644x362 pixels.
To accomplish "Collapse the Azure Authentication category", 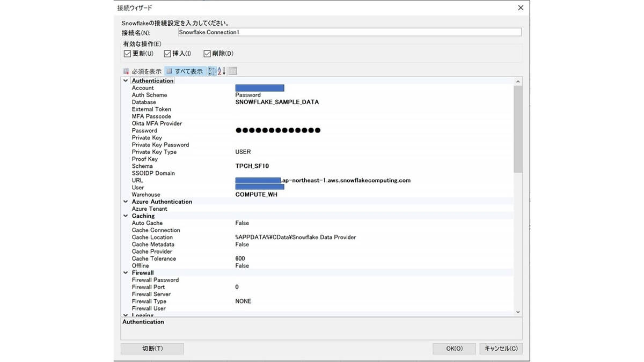I will pyautogui.click(x=126, y=202).
